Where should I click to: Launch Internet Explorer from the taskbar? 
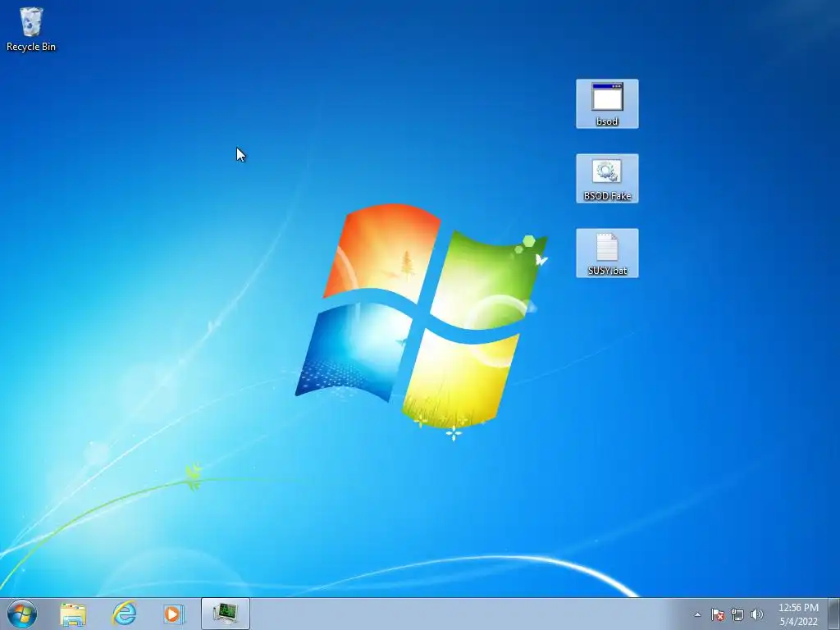pos(124,614)
